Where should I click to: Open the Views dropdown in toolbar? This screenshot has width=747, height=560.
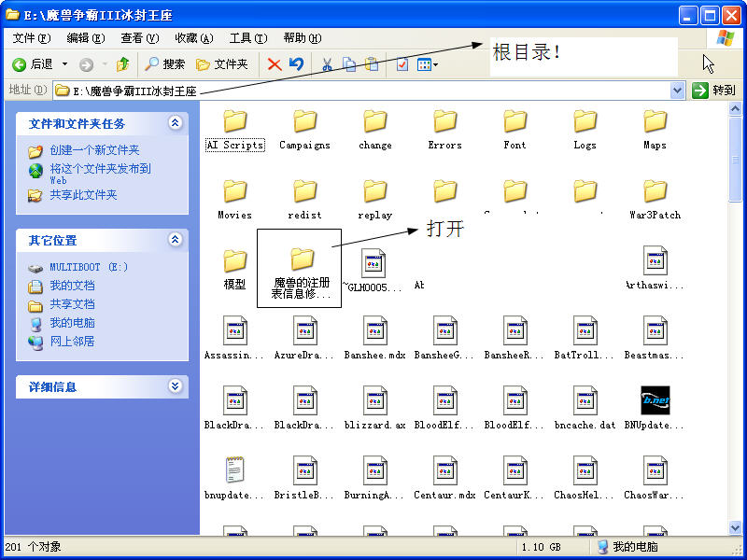[x=427, y=64]
